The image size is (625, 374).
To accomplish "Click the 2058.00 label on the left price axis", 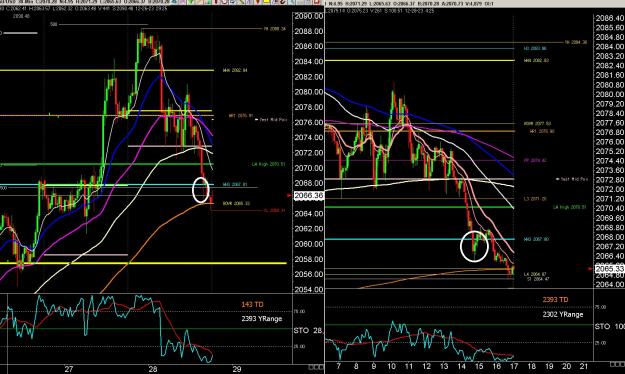I will point(309,259).
